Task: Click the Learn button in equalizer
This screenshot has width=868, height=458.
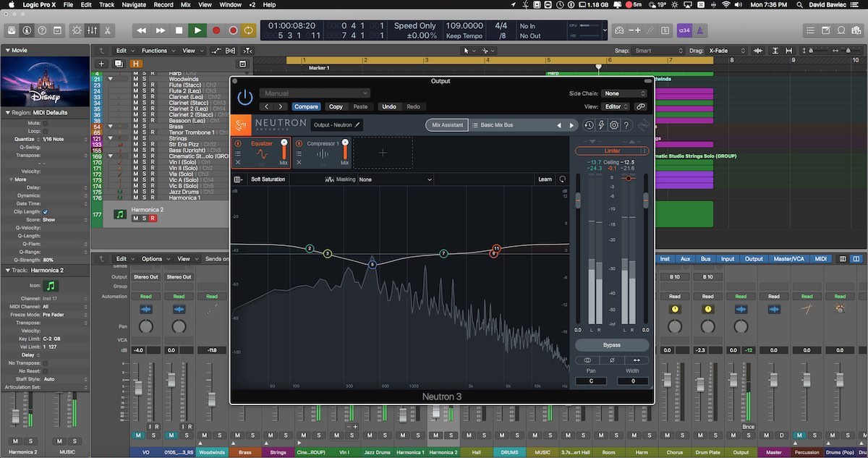Action: click(x=545, y=179)
